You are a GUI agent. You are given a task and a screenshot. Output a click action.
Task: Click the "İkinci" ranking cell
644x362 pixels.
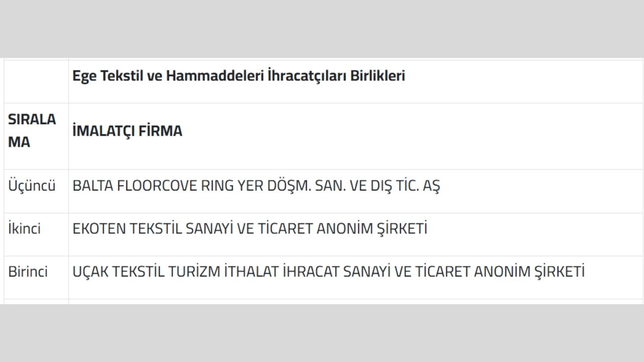click(24, 229)
